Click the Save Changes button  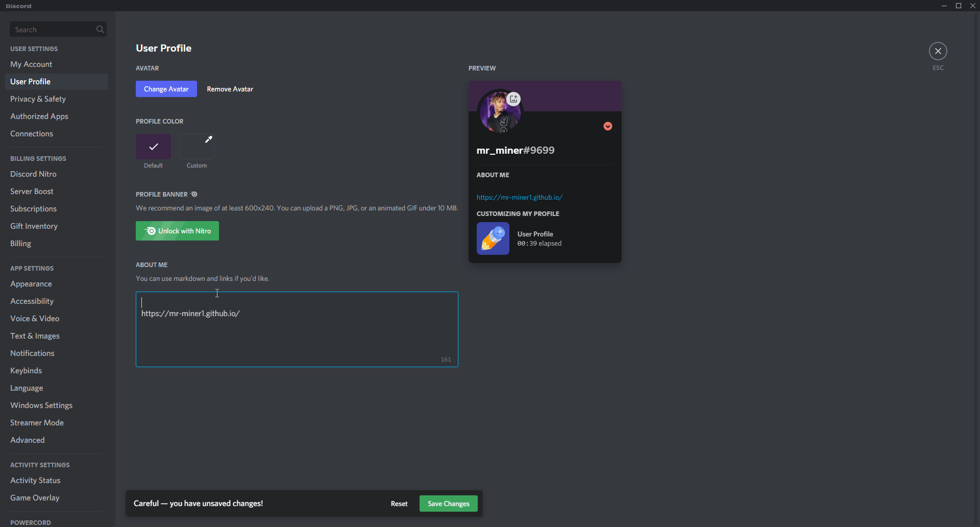449,504
